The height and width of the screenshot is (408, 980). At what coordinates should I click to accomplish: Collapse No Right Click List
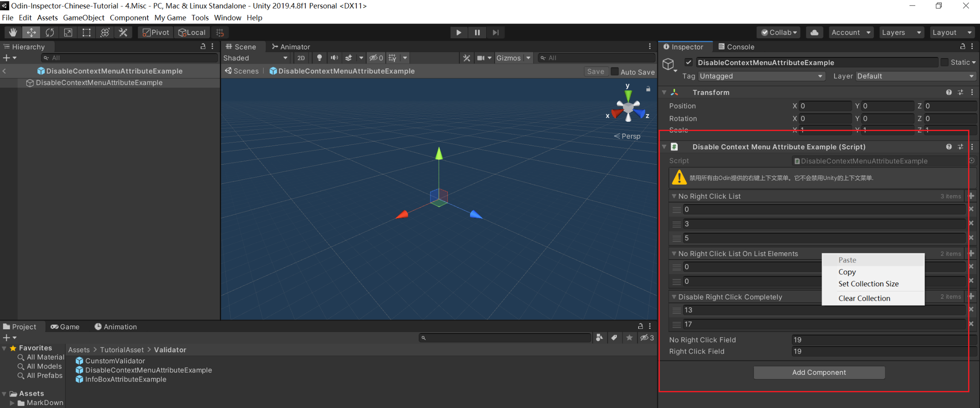(x=674, y=196)
